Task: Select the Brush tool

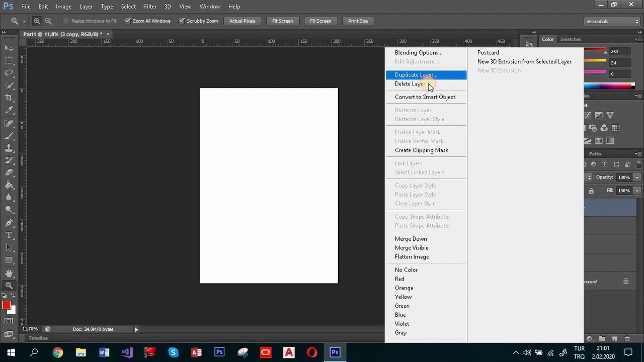Action: click(9, 136)
